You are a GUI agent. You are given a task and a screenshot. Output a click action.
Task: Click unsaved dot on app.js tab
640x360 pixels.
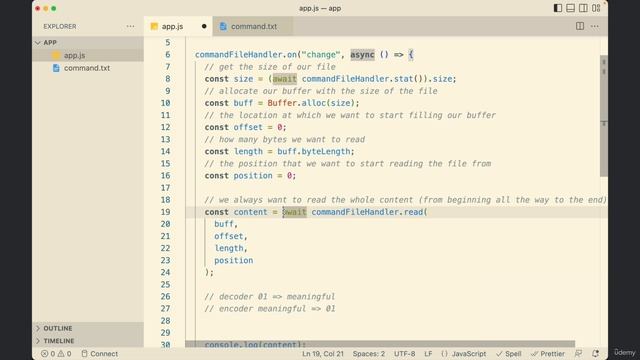click(204, 26)
